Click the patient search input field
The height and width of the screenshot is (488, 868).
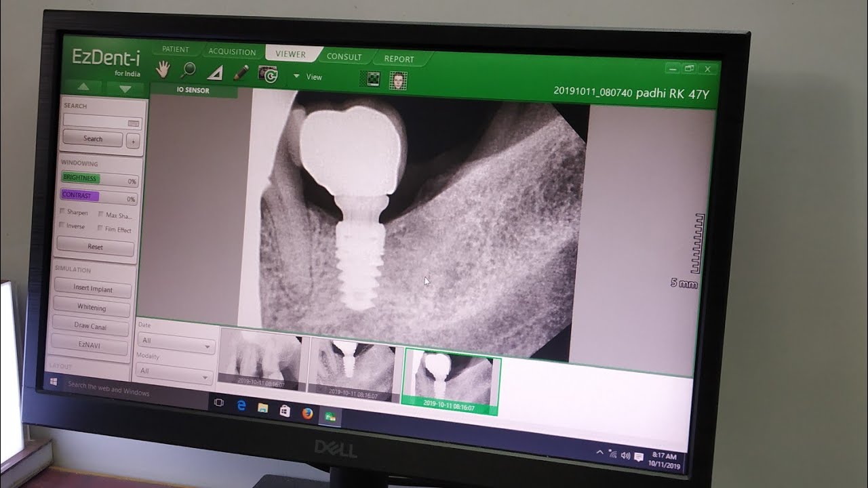[101, 122]
